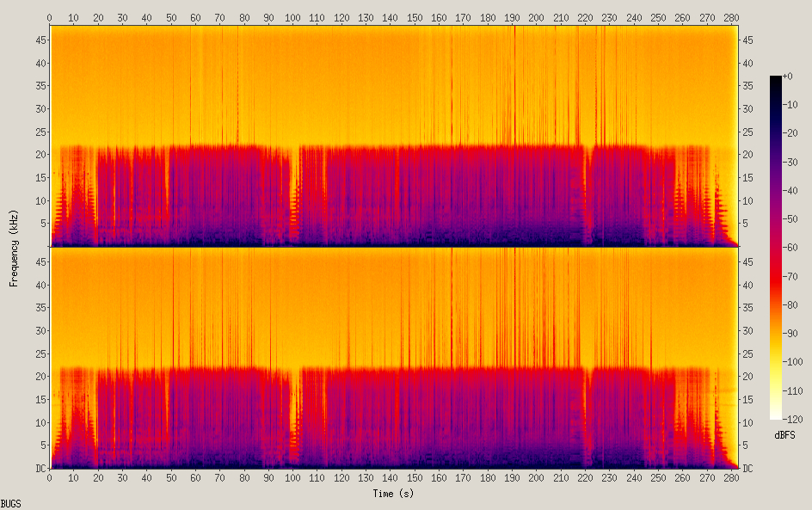Click the 220 s tick on the bottom time axis
Screen dimensions: 812x510
[x=585, y=478]
